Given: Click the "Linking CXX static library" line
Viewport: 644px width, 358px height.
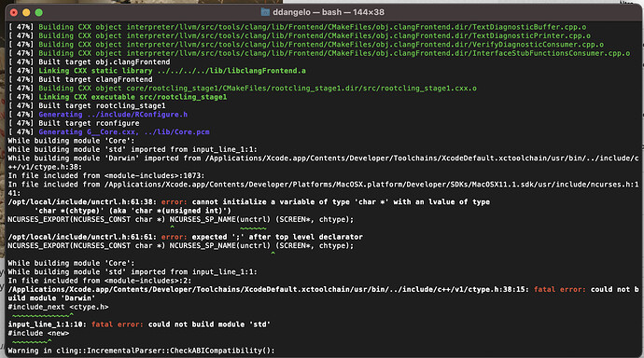Looking at the screenshot, I should pos(157,71).
